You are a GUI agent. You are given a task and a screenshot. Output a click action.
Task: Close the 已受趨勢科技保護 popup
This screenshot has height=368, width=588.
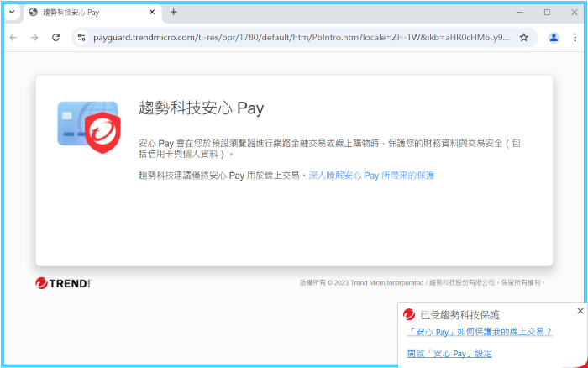click(580, 311)
